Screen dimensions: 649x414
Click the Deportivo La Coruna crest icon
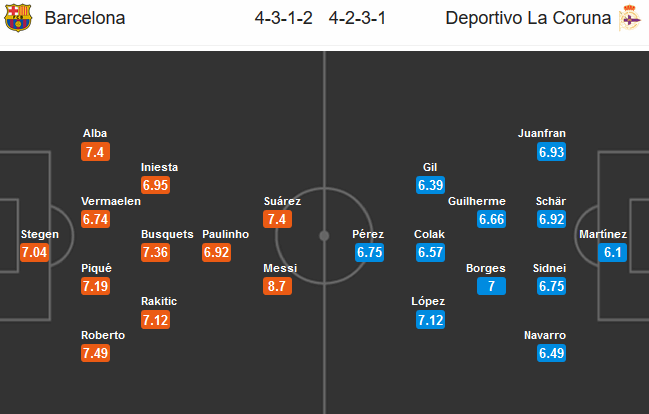[630, 18]
